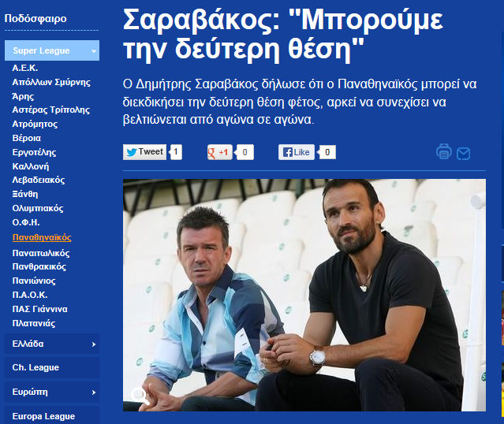Click the Ποδόσφαιρο section heading

point(35,19)
